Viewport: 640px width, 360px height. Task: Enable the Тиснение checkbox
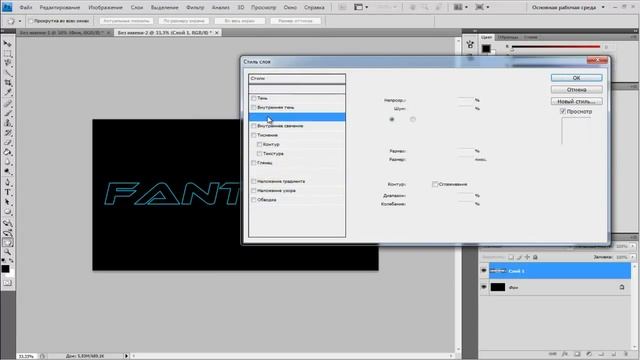(253, 135)
